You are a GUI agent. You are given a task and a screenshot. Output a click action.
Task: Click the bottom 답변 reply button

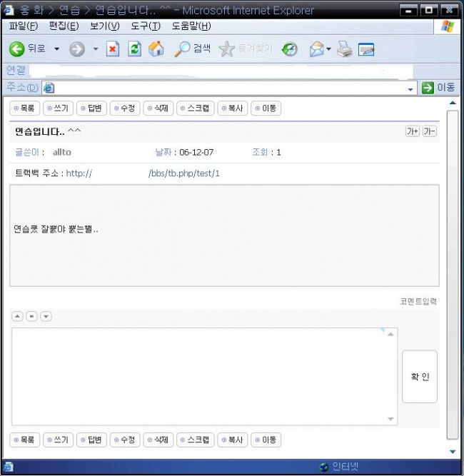(91, 440)
